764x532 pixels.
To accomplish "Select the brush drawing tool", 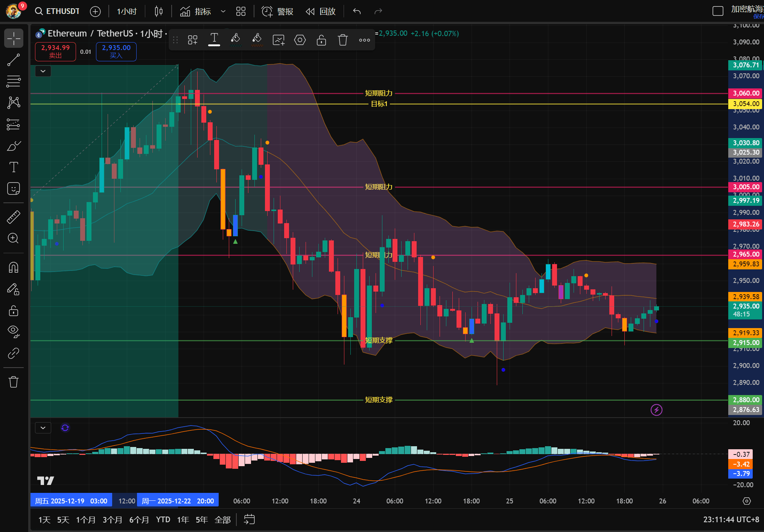I will click(x=14, y=146).
